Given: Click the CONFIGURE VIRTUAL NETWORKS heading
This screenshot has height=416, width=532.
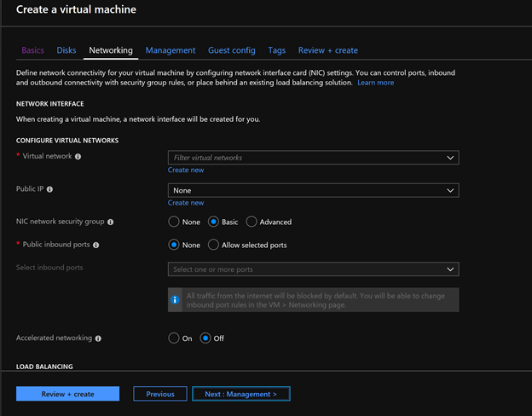Looking at the screenshot, I should (x=67, y=141).
